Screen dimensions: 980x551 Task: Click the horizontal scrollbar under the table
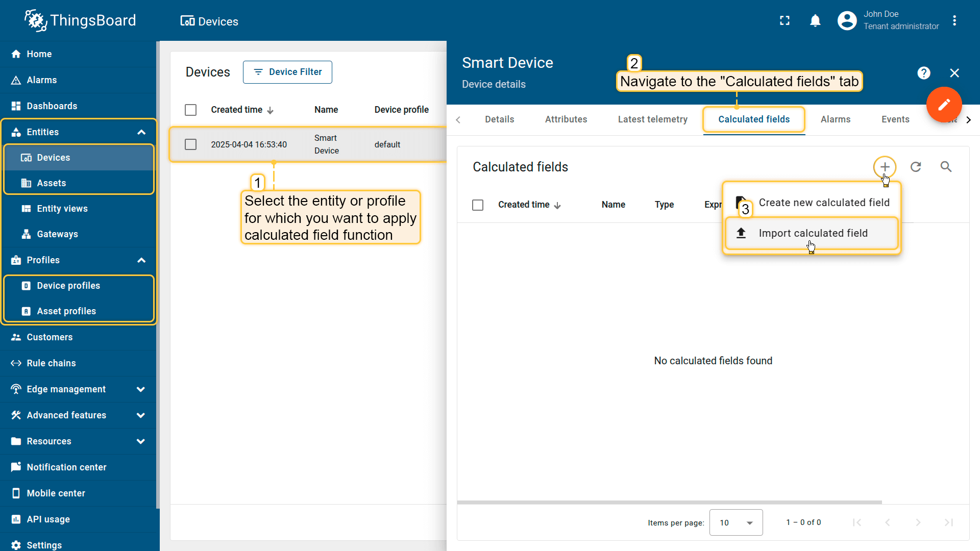click(669, 502)
